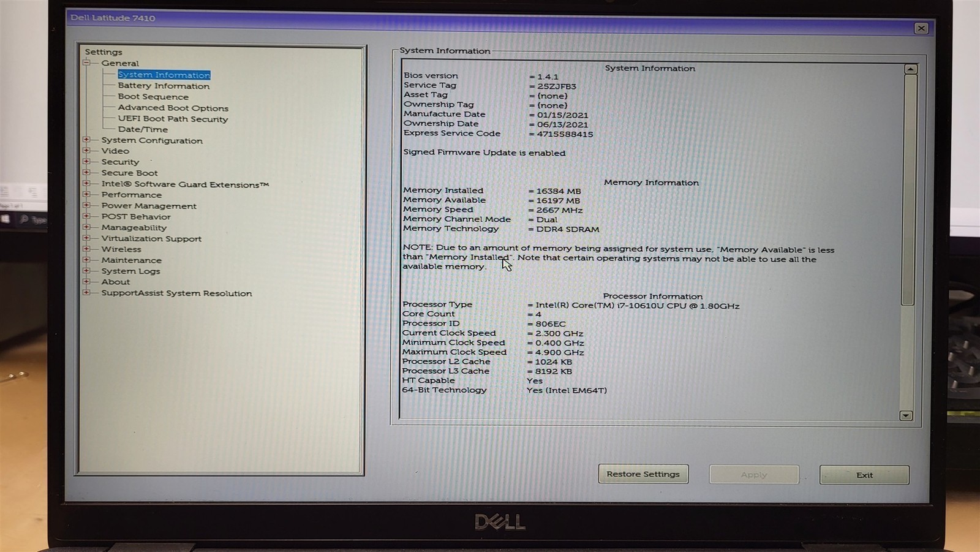Expand the Virtualization Support node
This screenshot has height=552, width=980.
[86, 238]
